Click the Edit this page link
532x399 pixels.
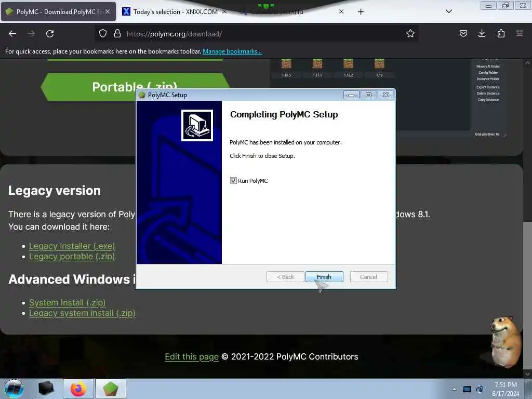[192, 356]
